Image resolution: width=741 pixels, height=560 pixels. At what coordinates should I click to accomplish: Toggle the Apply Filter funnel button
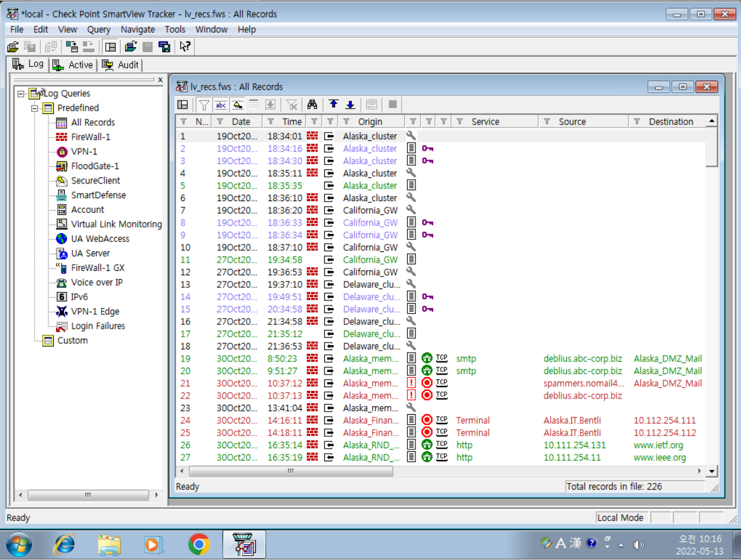click(x=204, y=104)
